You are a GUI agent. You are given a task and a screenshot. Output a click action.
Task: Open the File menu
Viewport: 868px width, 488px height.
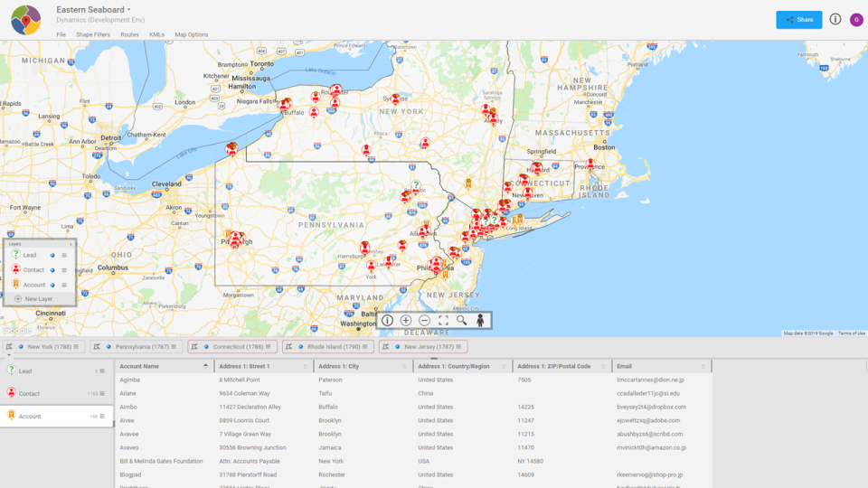tap(61, 34)
